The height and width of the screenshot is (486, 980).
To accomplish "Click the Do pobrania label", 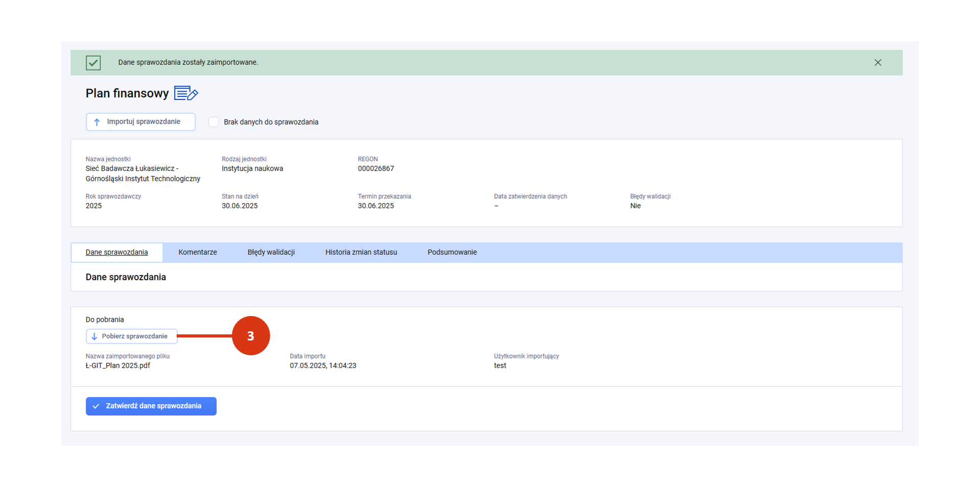I will 105,320.
